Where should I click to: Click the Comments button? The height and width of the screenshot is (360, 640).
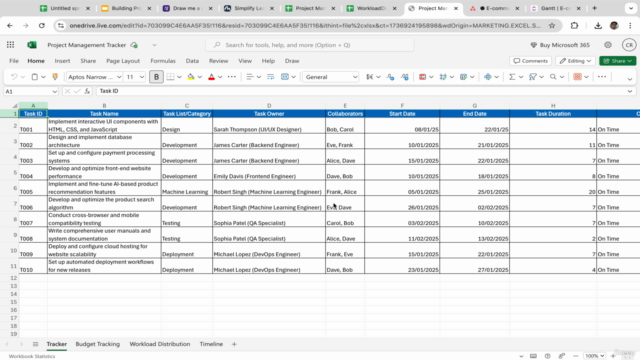[x=531, y=61]
